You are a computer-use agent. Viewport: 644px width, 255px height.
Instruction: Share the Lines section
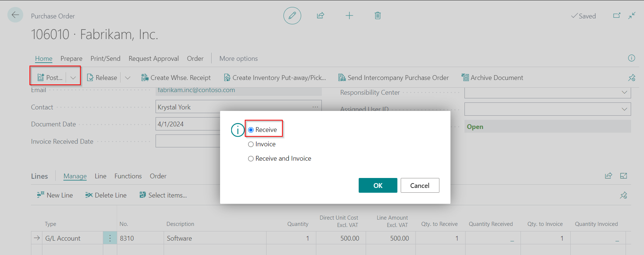(x=609, y=176)
